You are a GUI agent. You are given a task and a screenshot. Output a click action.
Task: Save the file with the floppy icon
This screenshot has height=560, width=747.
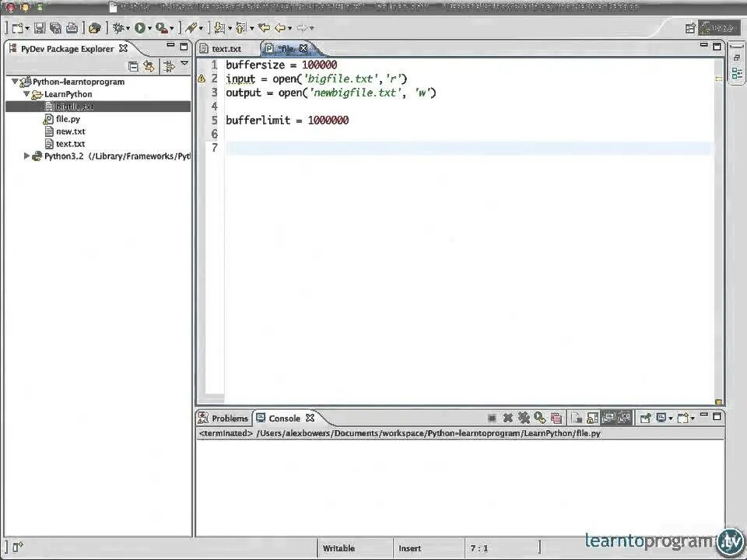(x=40, y=28)
